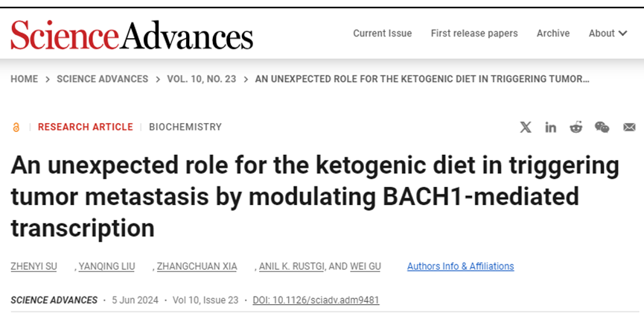Expand the About dropdown menu
This screenshot has width=644, height=322.
(x=608, y=34)
